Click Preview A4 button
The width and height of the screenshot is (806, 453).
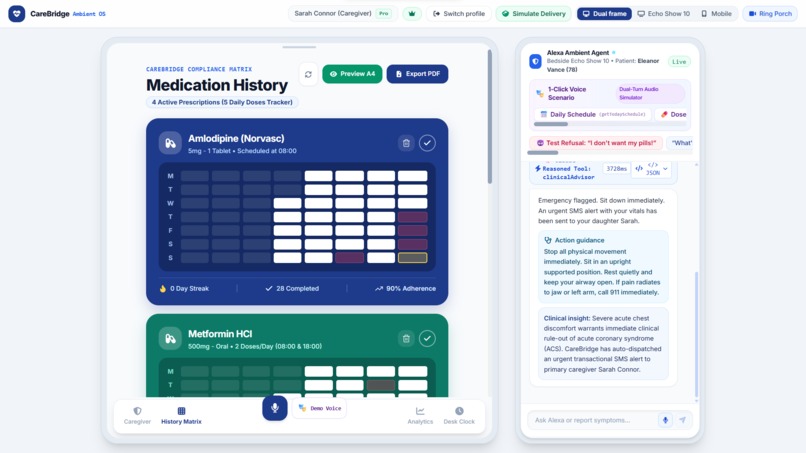[352, 74]
